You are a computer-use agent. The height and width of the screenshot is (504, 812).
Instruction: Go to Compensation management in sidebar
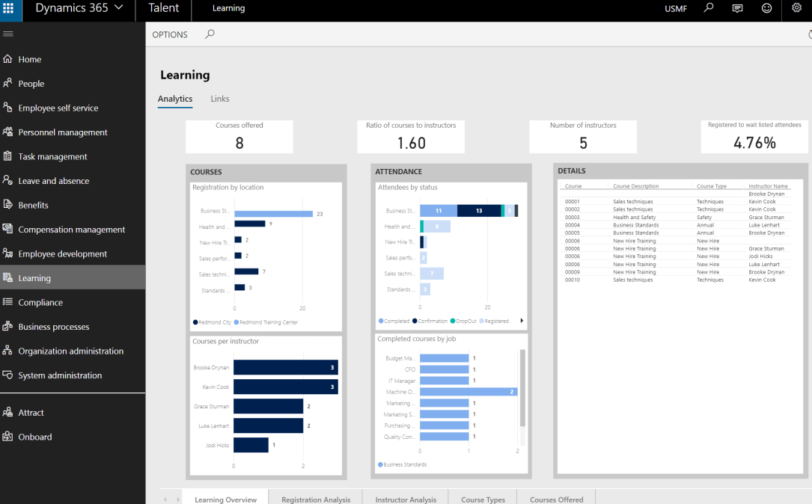click(71, 230)
